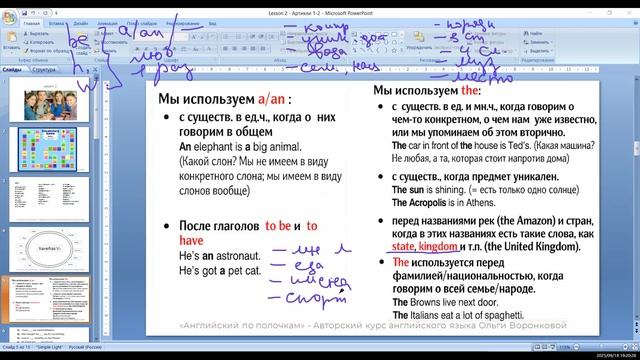Click the Clear Formatting icon
This screenshot has width=640, height=360.
coord(213,37)
